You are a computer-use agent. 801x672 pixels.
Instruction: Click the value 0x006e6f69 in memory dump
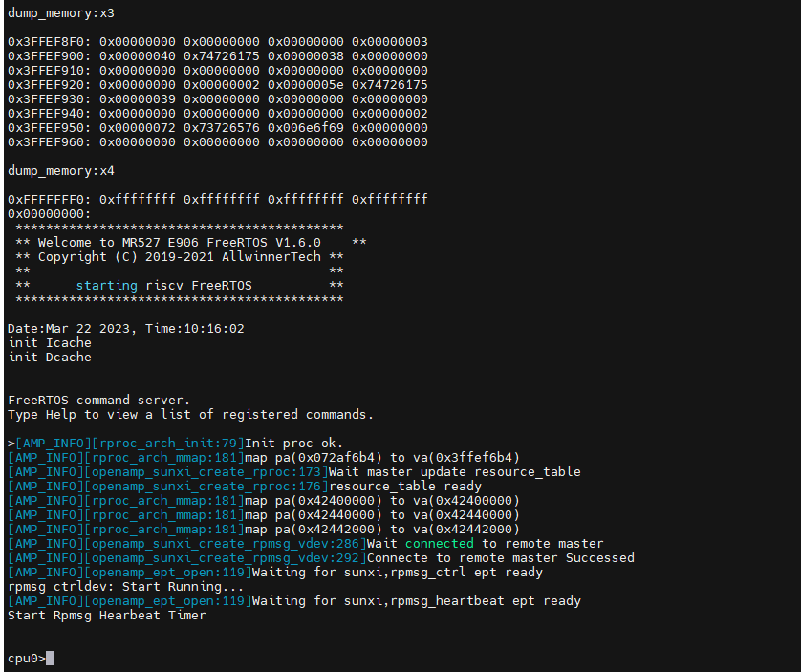[306, 128]
